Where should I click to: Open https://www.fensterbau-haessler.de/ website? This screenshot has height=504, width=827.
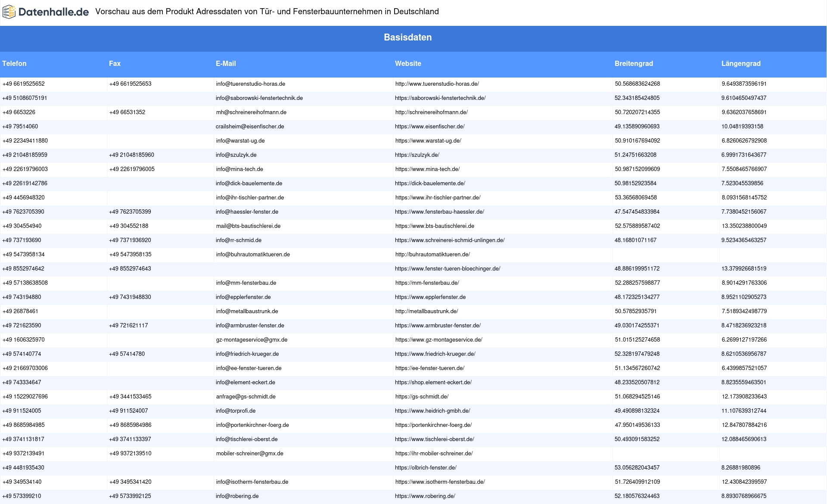439,212
